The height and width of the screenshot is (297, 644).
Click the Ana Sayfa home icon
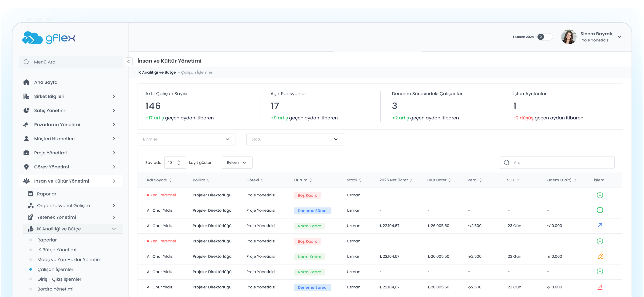click(26, 82)
